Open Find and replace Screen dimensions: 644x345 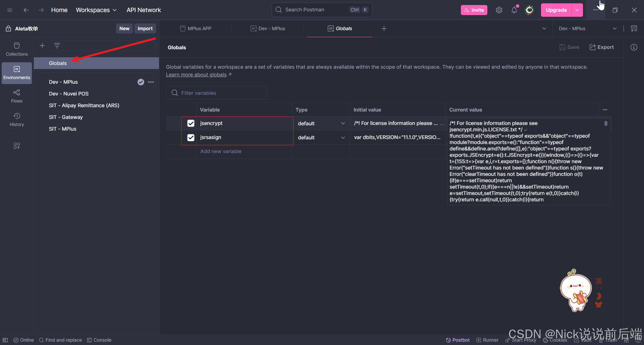(x=60, y=340)
